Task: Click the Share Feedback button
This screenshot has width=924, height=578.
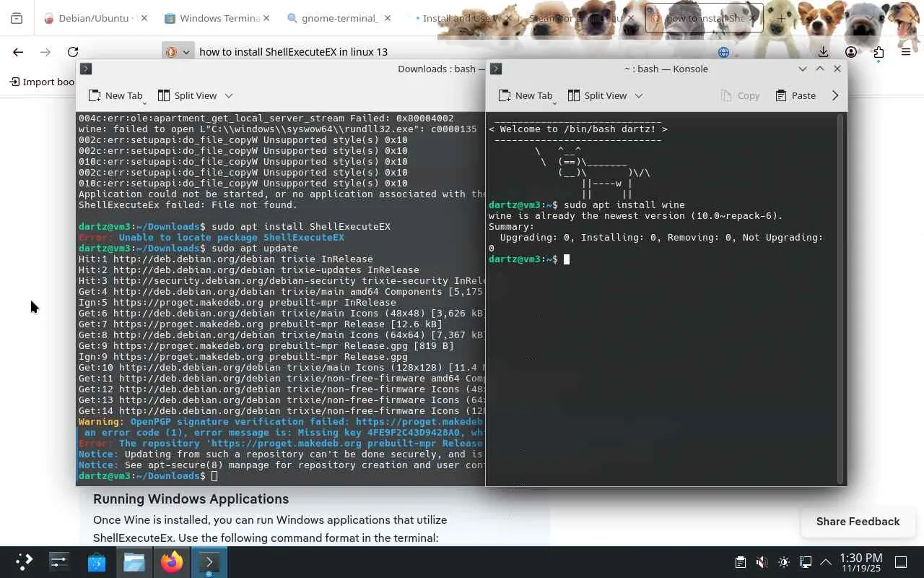Action: (x=858, y=522)
